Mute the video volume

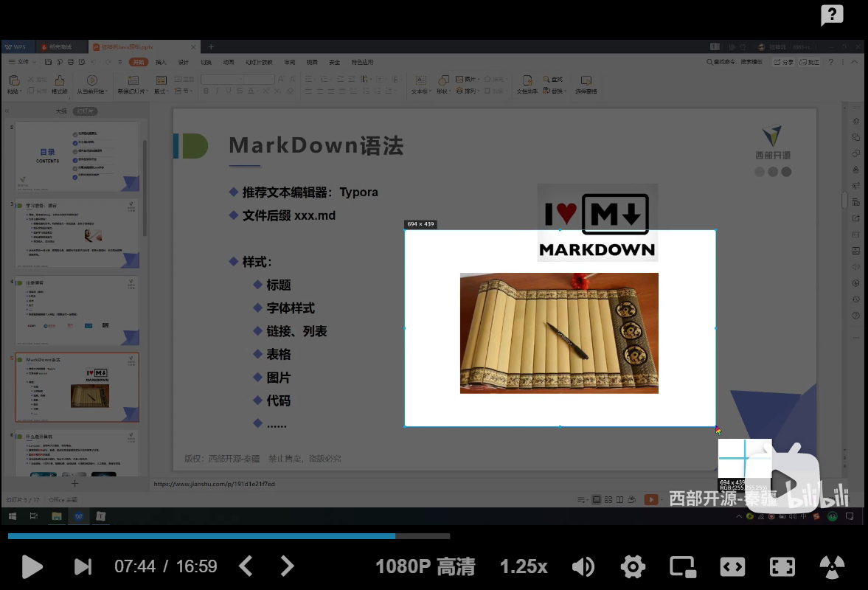[x=583, y=566]
